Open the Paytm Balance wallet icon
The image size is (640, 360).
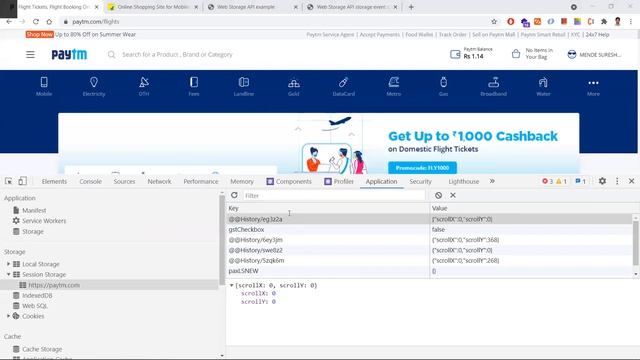(455, 54)
